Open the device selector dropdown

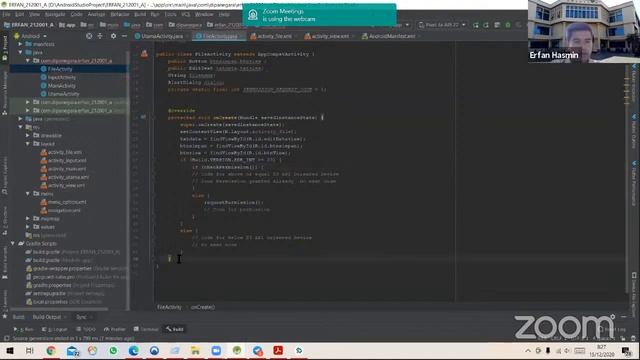pos(442,25)
